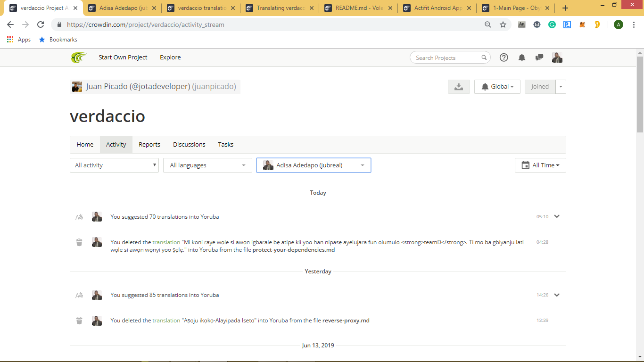
Task: Click the translation link in protect-your-dependencies entry
Action: coord(166,242)
